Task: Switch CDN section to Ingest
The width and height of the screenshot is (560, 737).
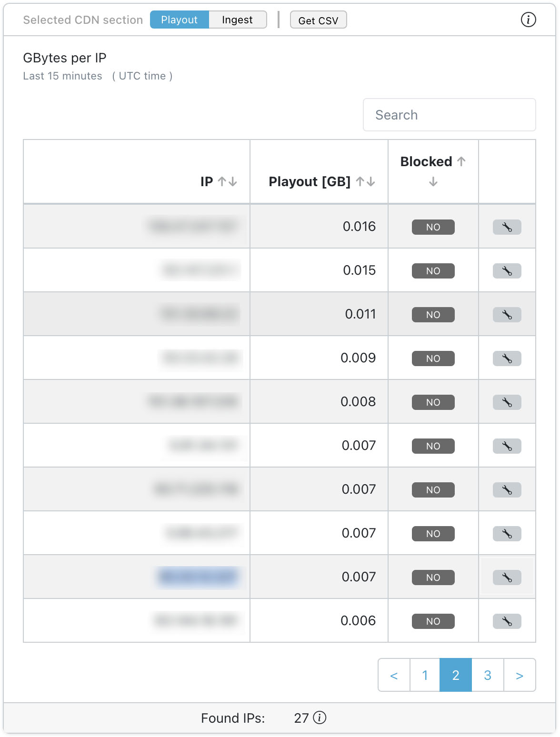Action: pyautogui.click(x=237, y=20)
